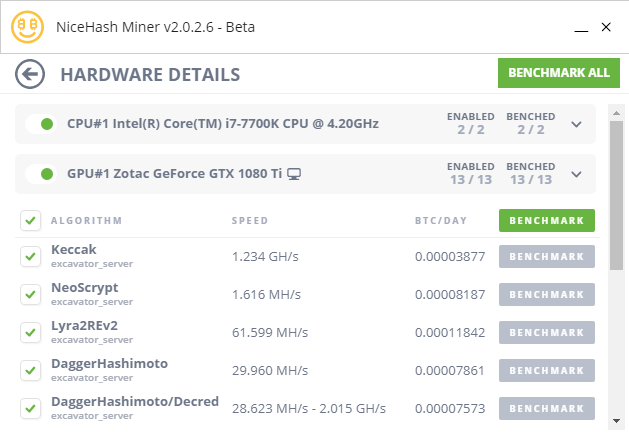Image resolution: width=629 pixels, height=439 pixels.
Task: Expand the CPU#1 details chevron
Action: coord(576,124)
